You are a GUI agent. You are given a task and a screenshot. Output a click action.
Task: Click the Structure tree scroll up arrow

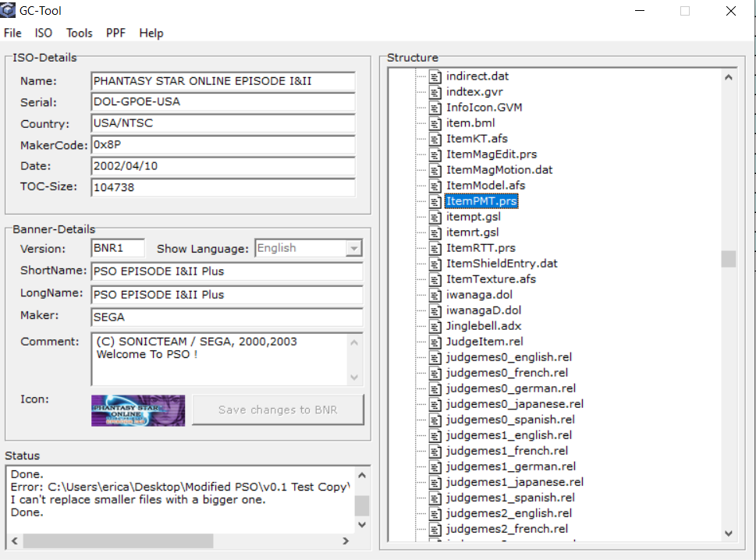point(729,77)
